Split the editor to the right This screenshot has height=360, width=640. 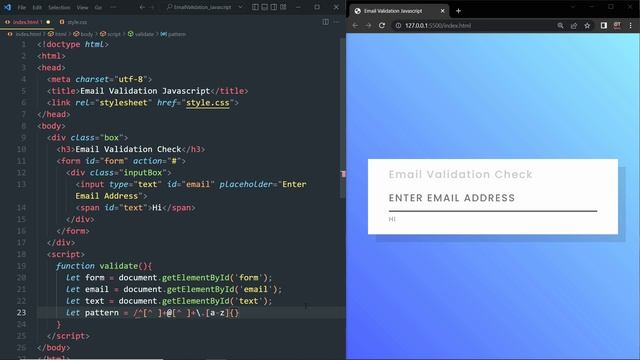[x=325, y=22]
